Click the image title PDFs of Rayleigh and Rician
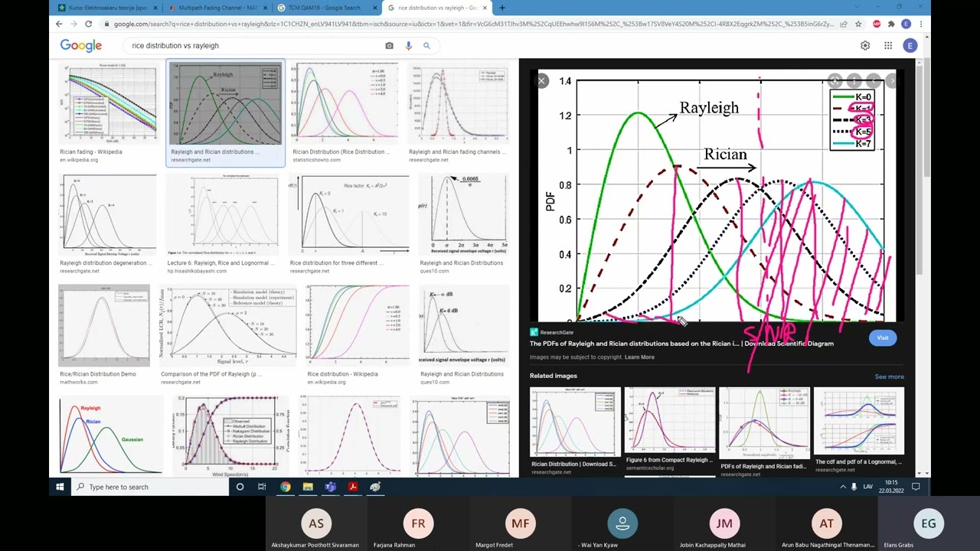 pyautogui.click(x=681, y=344)
